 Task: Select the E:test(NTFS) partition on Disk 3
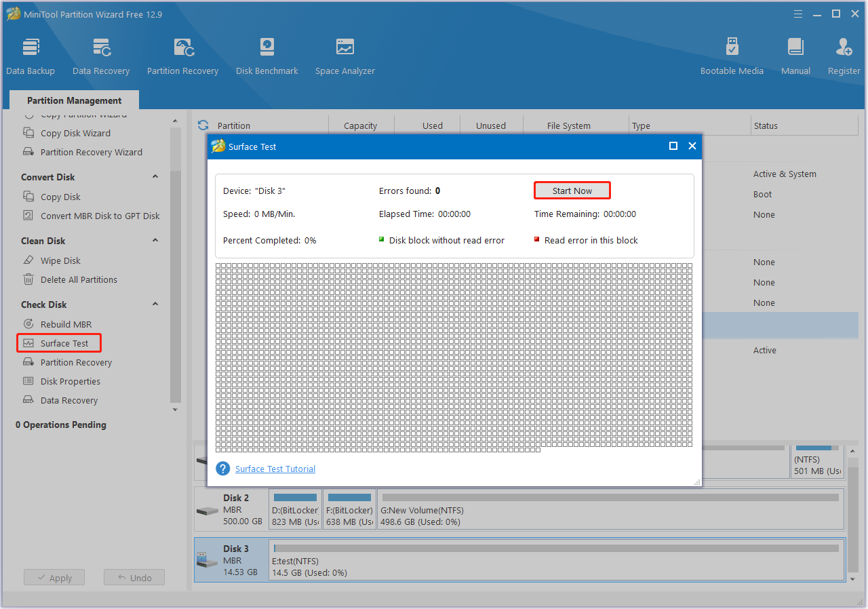tap(557, 560)
